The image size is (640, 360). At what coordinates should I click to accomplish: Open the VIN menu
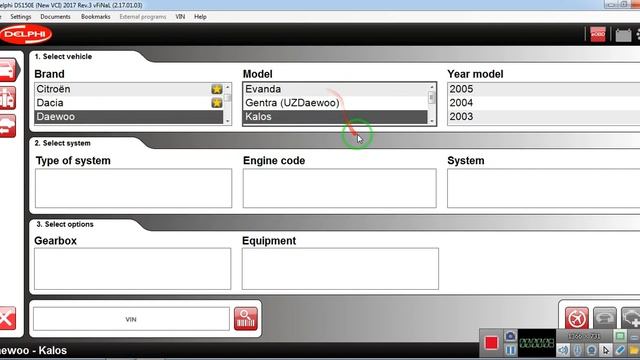click(180, 17)
